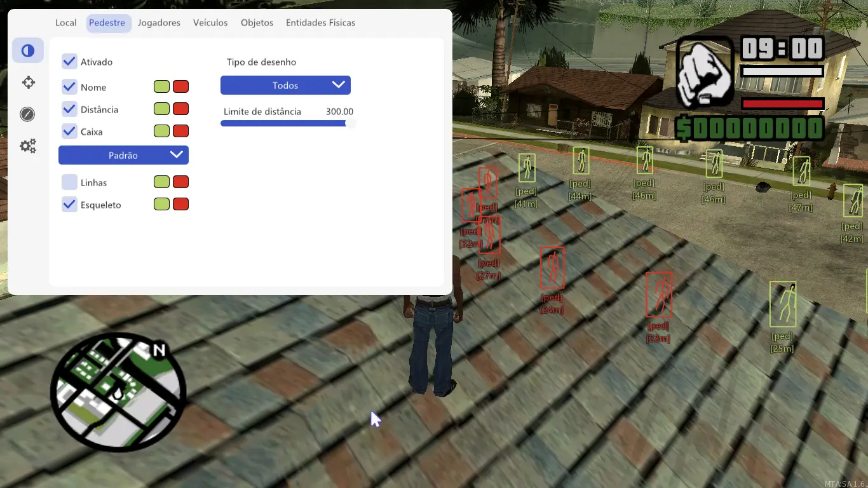Viewport: 868px width, 488px height.
Task: Switch to the Jogadores tab
Action: coord(159,23)
